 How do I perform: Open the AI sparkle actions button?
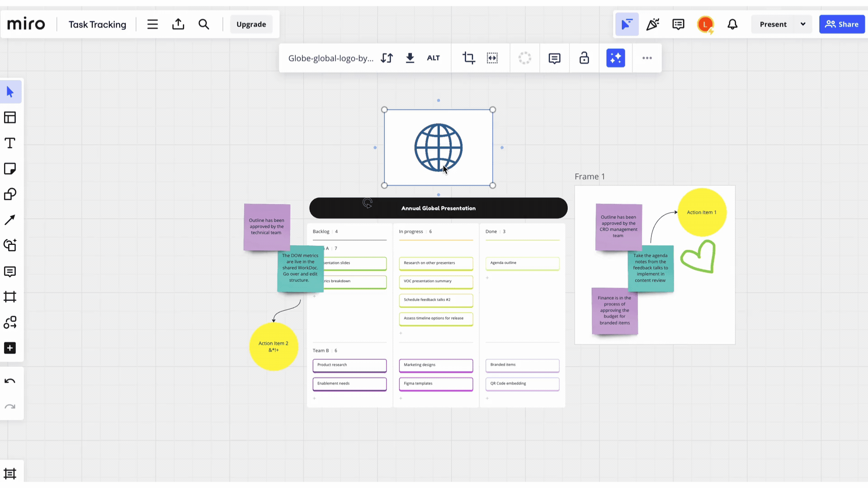coord(616,58)
